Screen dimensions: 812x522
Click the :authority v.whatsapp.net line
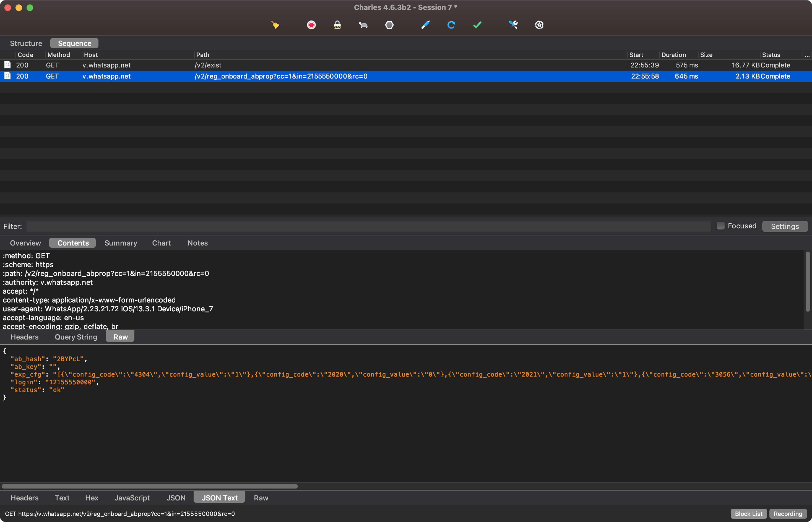[x=48, y=282]
